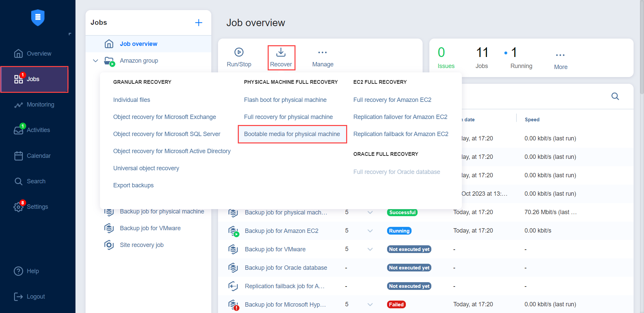Image resolution: width=644 pixels, height=313 pixels.
Task: Click the 1 Running summary
Action: click(519, 57)
